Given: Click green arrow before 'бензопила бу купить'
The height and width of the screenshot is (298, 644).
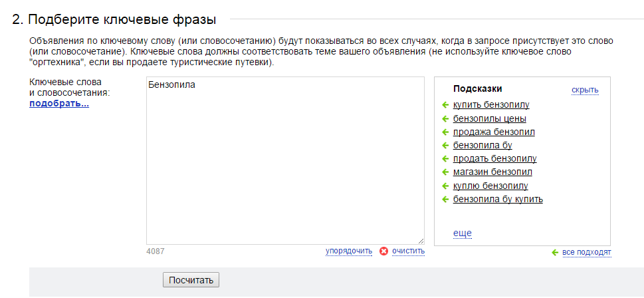Looking at the screenshot, I should [445, 200].
